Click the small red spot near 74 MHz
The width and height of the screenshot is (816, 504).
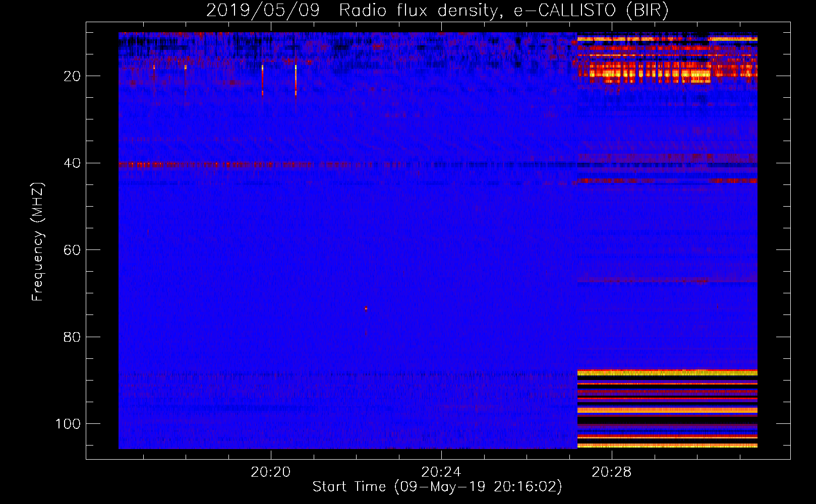point(366,309)
